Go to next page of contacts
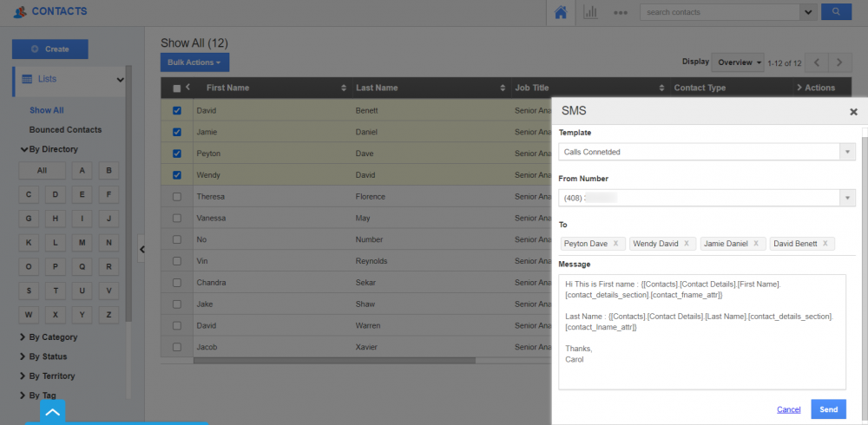Image resolution: width=868 pixels, height=425 pixels. [x=839, y=62]
